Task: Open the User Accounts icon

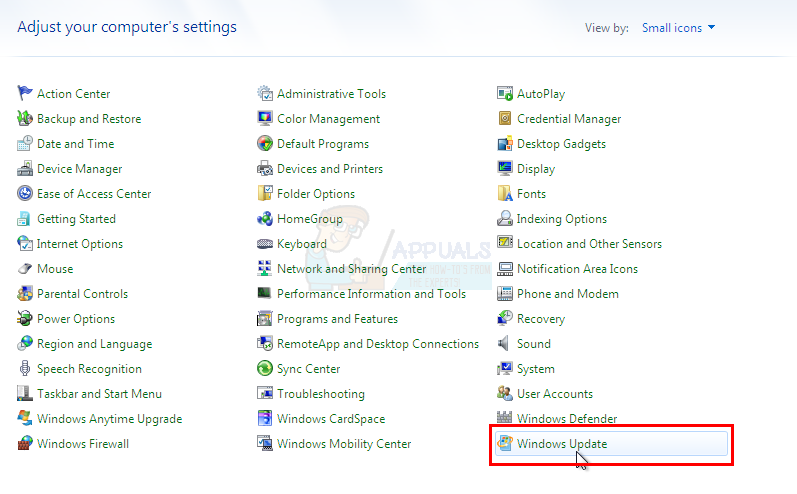Action: (x=504, y=393)
